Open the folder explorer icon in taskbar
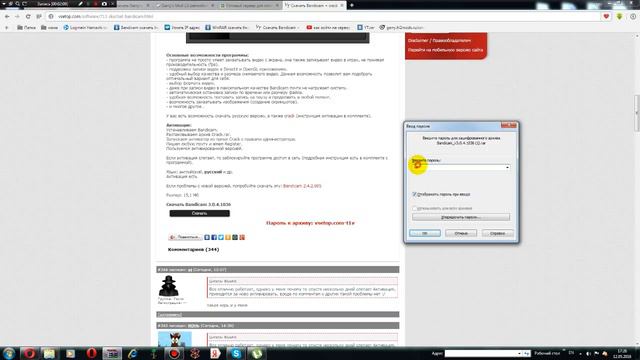The width and height of the screenshot is (640, 360). point(49,353)
